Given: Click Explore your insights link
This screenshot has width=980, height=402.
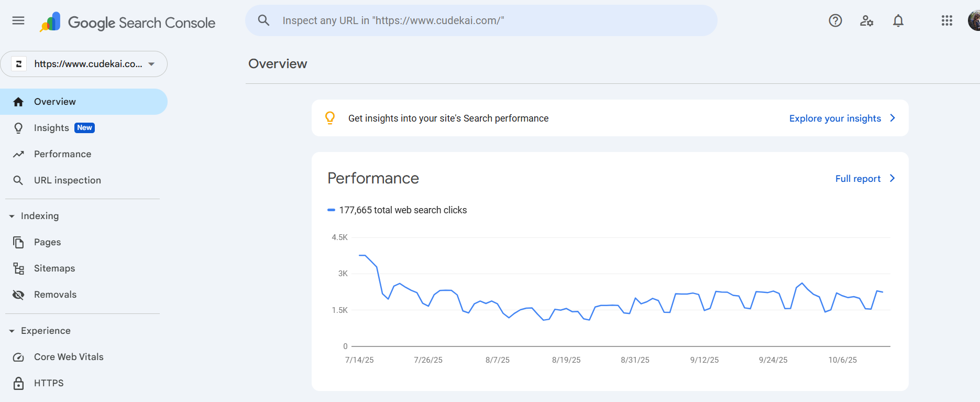Looking at the screenshot, I should (835, 118).
